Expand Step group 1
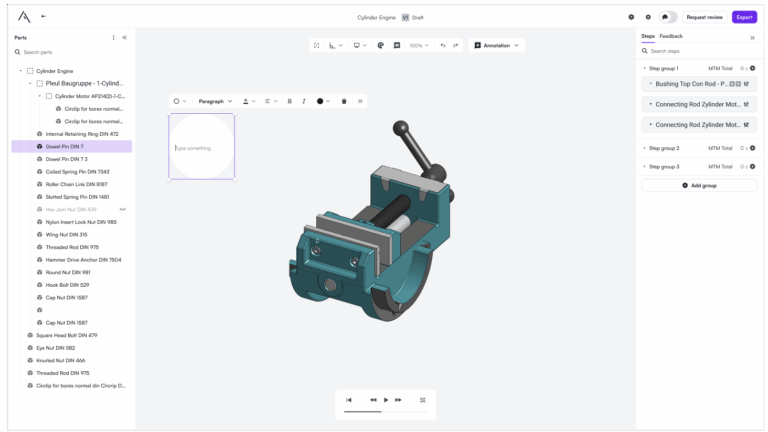This screenshot has height=432, width=768. pyautogui.click(x=645, y=69)
